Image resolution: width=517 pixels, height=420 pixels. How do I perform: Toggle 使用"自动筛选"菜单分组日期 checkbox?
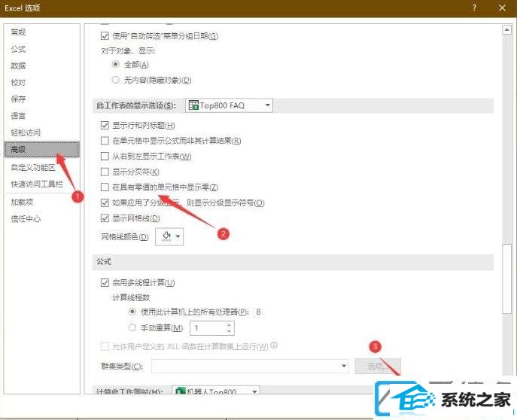point(105,35)
